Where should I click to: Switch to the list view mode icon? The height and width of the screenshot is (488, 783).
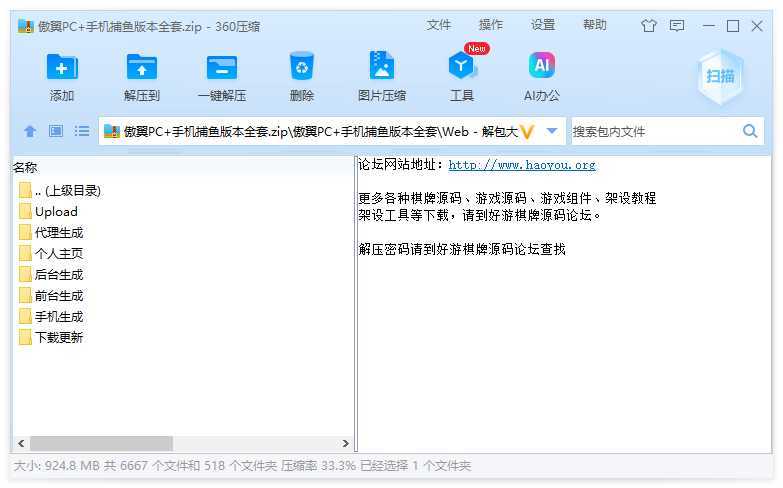[x=82, y=131]
